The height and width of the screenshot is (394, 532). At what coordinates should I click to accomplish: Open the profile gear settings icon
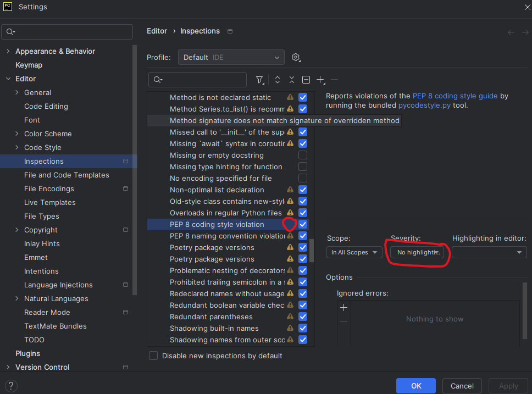pyautogui.click(x=296, y=57)
